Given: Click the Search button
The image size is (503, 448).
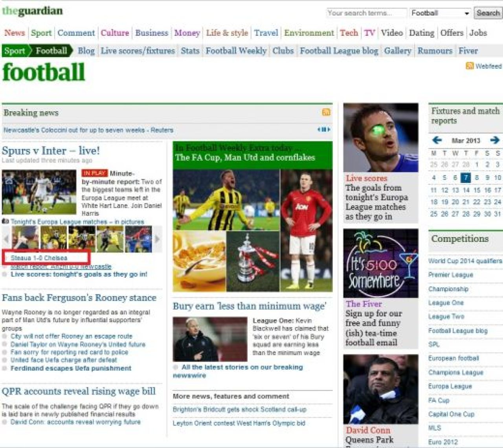Looking at the screenshot, I should pyautogui.click(x=488, y=13).
